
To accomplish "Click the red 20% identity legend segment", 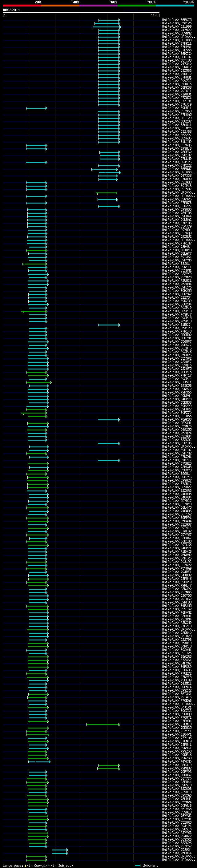I will [x=22, y=6].
